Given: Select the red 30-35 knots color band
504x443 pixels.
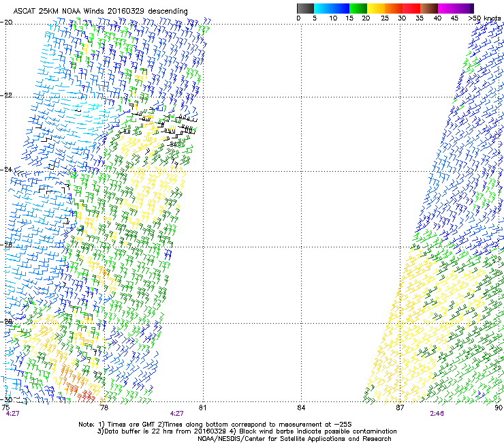Looking at the screenshot, I should click(x=411, y=8).
